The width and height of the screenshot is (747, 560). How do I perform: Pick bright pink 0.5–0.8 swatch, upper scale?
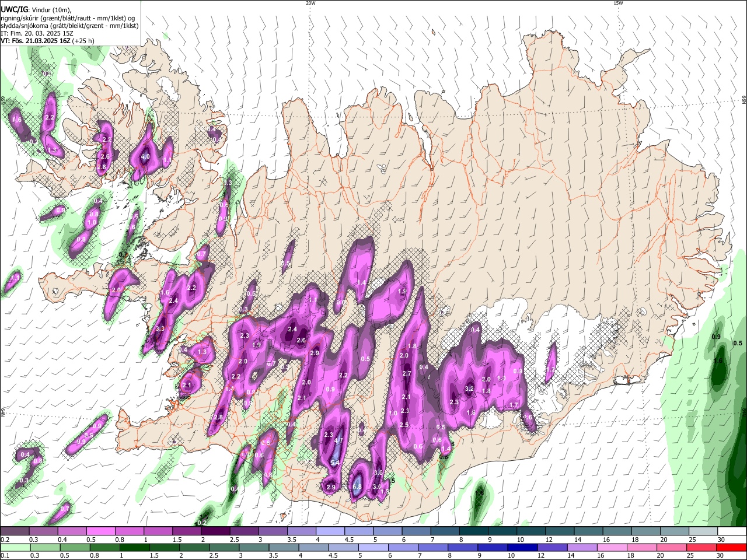tap(100, 531)
